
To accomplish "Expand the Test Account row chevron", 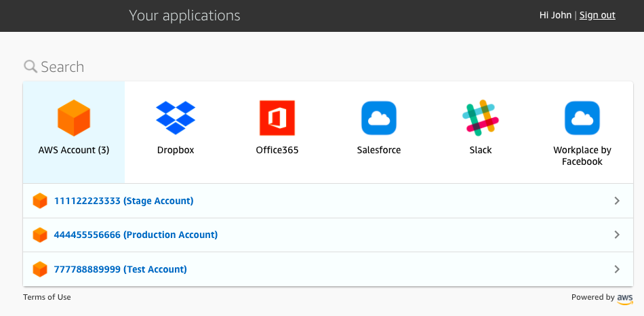I will point(616,269).
